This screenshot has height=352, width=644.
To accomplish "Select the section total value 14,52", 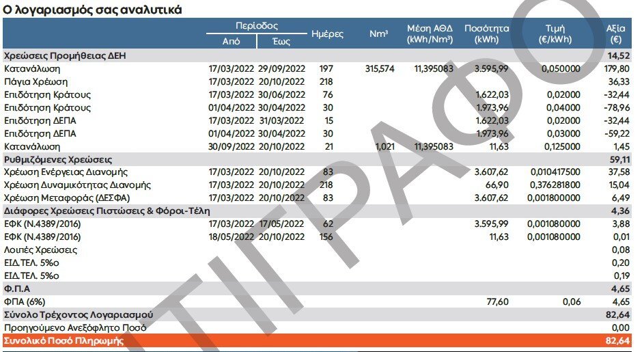I will pos(619,55).
